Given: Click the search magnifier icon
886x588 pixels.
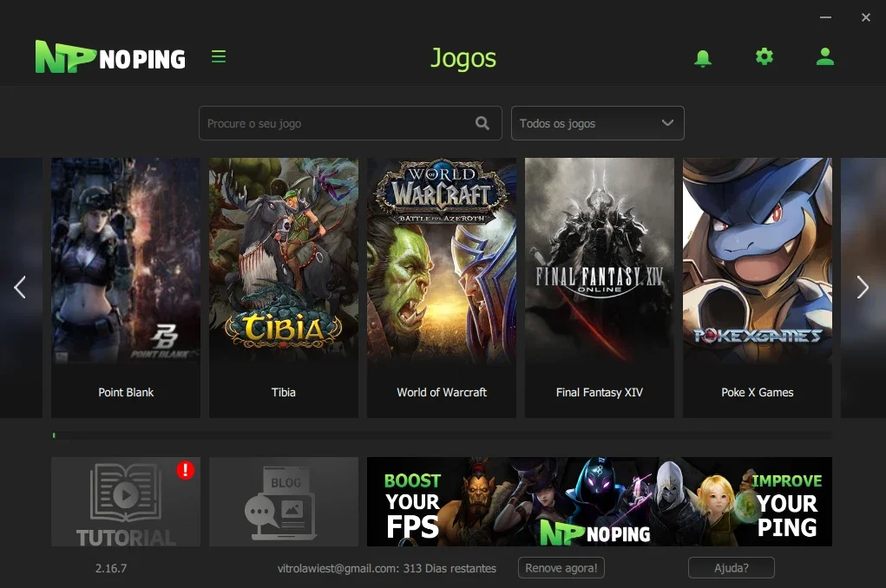Looking at the screenshot, I should 482,123.
